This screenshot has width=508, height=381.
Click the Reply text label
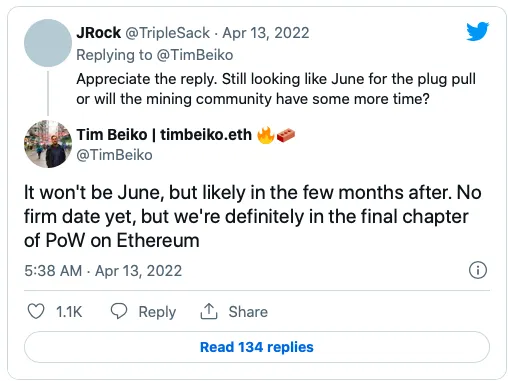[157, 312]
